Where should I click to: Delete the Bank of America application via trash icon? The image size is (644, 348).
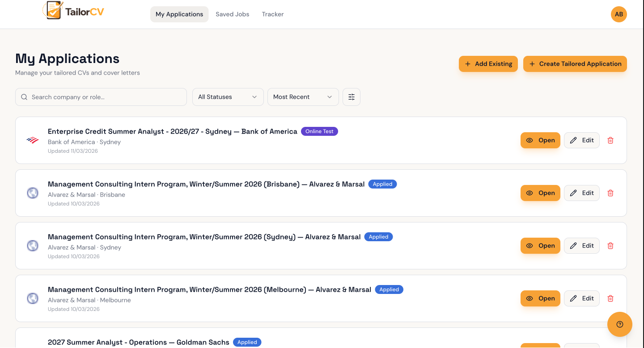coord(610,140)
